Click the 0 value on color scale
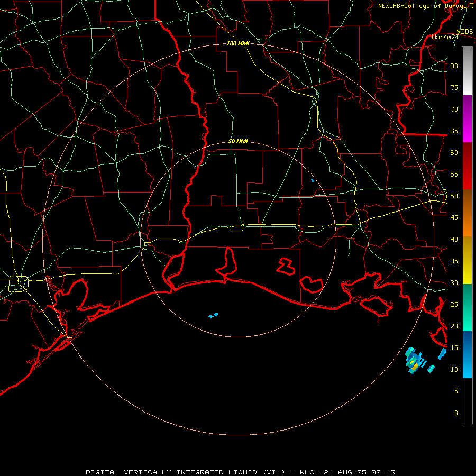The width and height of the screenshot is (476, 476). pos(456,413)
